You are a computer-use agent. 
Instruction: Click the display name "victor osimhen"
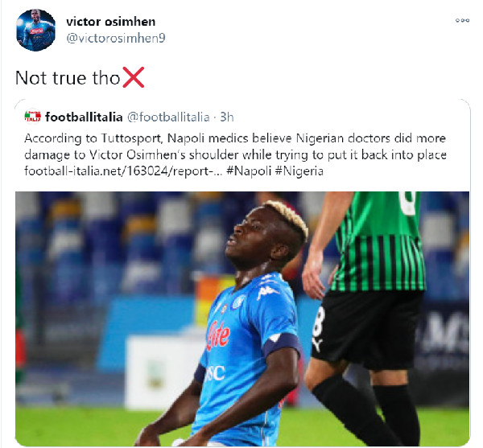[111, 22]
